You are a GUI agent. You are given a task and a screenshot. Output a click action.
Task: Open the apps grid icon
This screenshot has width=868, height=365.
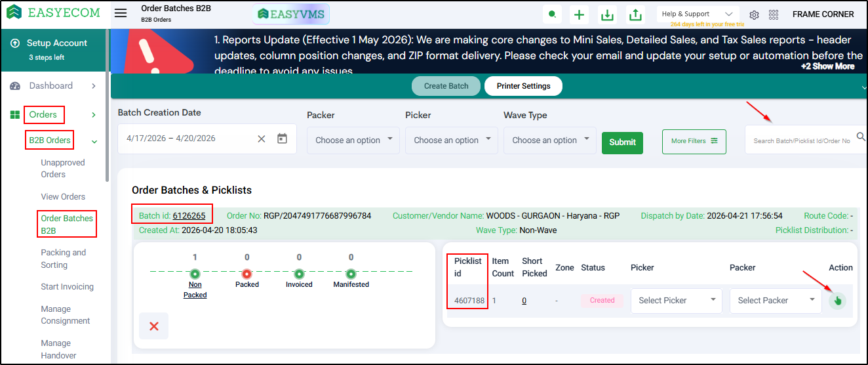pyautogui.click(x=774, y=14)
